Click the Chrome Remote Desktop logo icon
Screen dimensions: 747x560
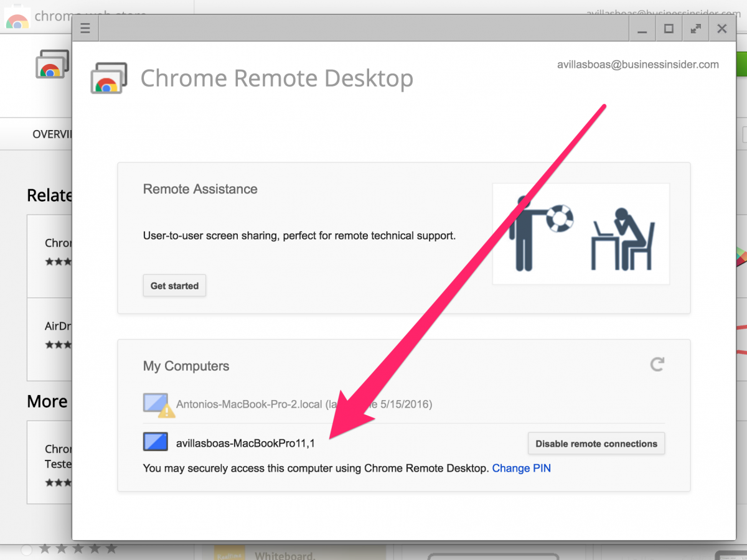[110, 78]
